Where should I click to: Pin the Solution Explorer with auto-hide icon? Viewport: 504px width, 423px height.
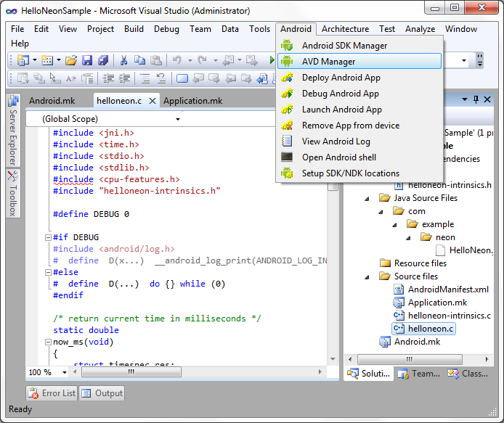(476, 100)
